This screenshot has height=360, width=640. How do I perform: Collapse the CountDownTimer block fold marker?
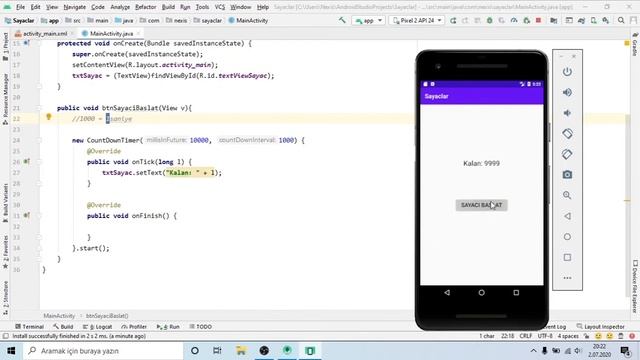click(39, 140)
